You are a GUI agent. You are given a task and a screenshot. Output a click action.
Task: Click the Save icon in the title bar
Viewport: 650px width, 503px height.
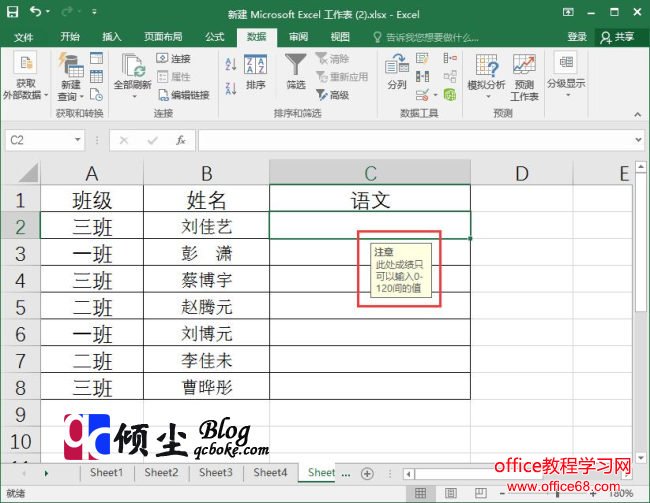coord(13,12)
